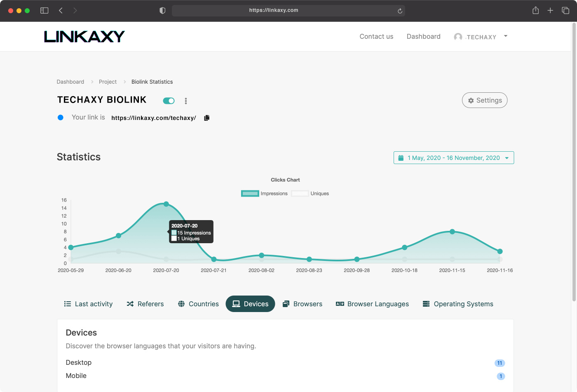Screen dimensions: 577x392
Task: Click the Browser Languages icon
Action: point(340,304)
